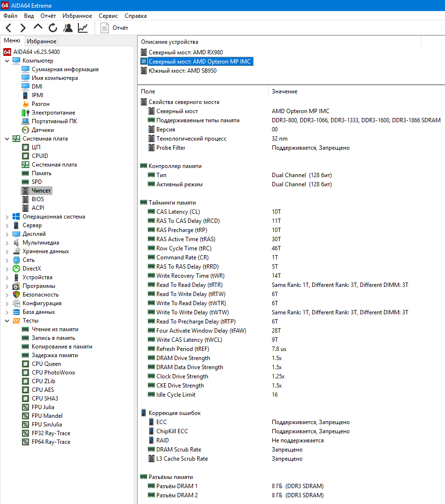Collapse the Тесты tree node
This screenshot has height=504, width=445.
[7, 321]
